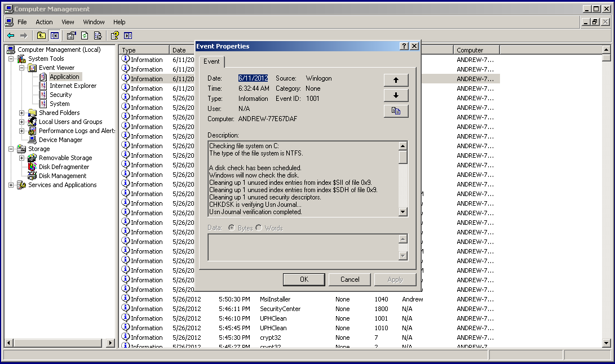Toggle the Show/Hide Console Tree button

(55, 35)
